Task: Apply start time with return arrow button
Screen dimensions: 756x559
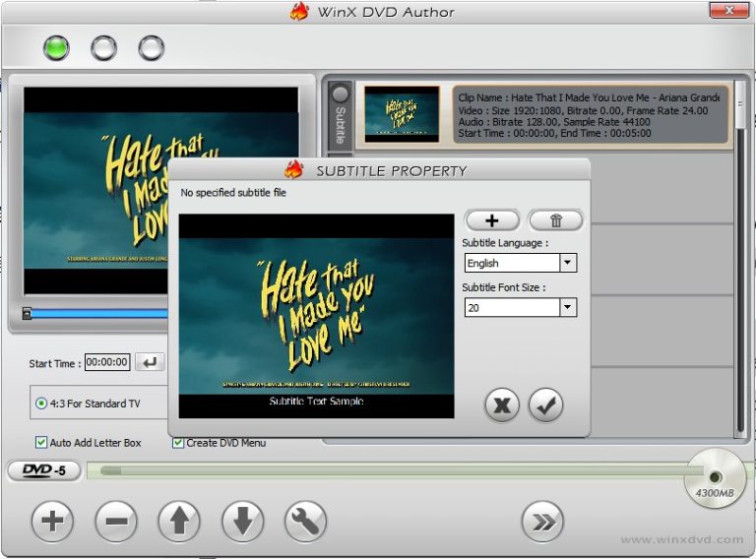Action: pos(150,362)
